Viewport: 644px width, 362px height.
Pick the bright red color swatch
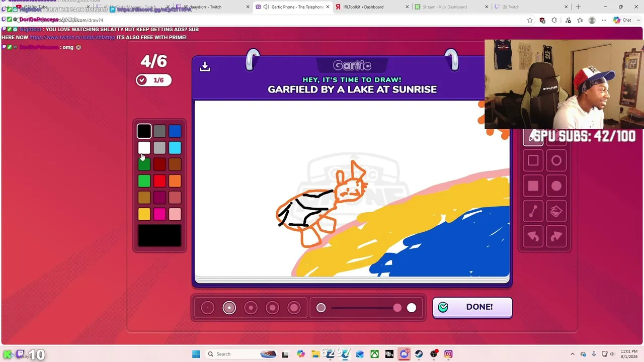(x=159, y=181)
